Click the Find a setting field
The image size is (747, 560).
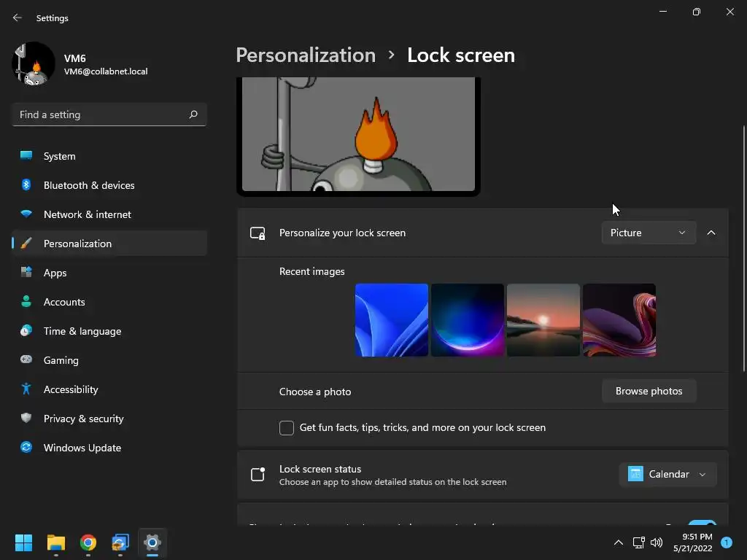click(x=109, y=114)
